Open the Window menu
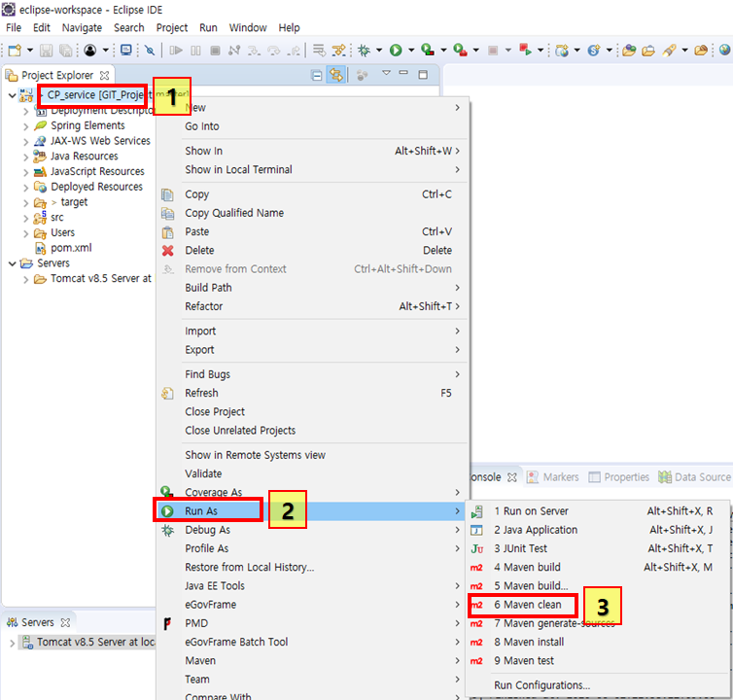 click(248, 27)
